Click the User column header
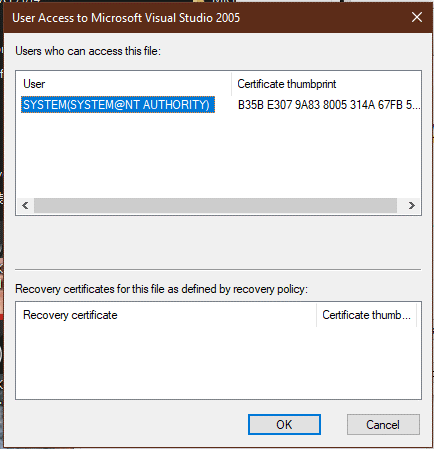The height and width of the screenshot is (449, 434). [123, 84]
